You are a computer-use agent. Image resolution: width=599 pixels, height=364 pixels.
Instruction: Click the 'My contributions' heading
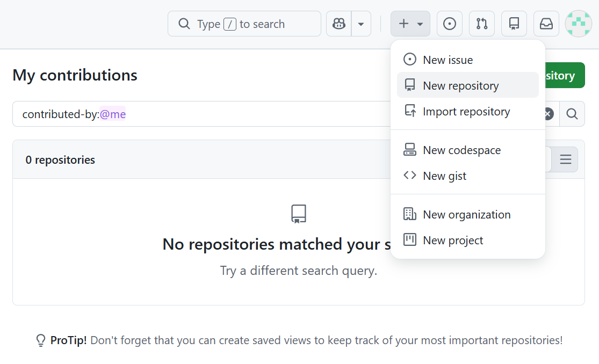tap(75, 75)
